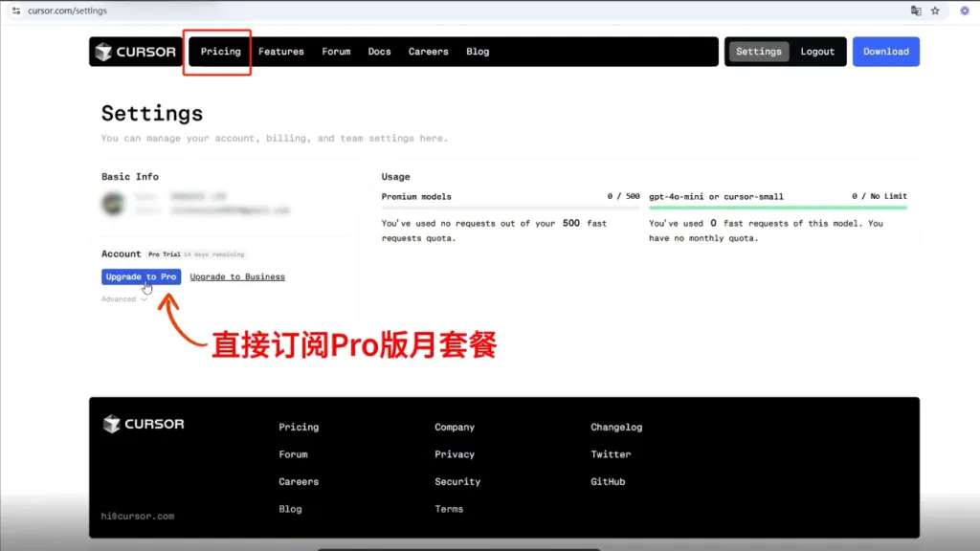Visit the Twitter link in the footer
The width and height of the screenshot is (980, 551).
click(x=611, y=454)
